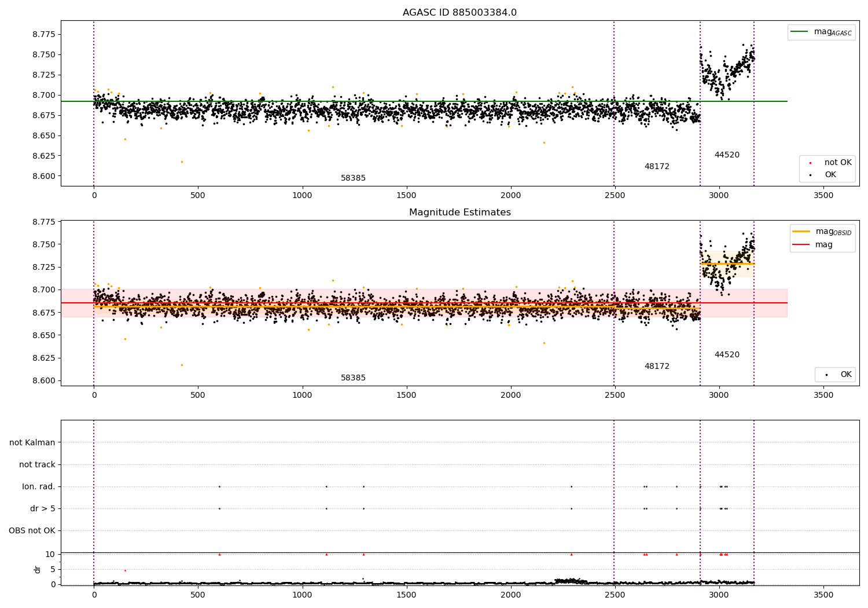Click the '48172' label in the middle plot
The height and width of the screenshot is (608, 868).
(x=657, y=367)
